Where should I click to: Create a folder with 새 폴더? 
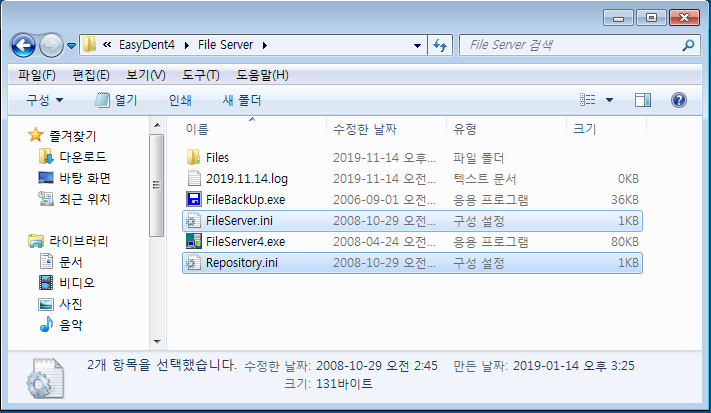242,100
